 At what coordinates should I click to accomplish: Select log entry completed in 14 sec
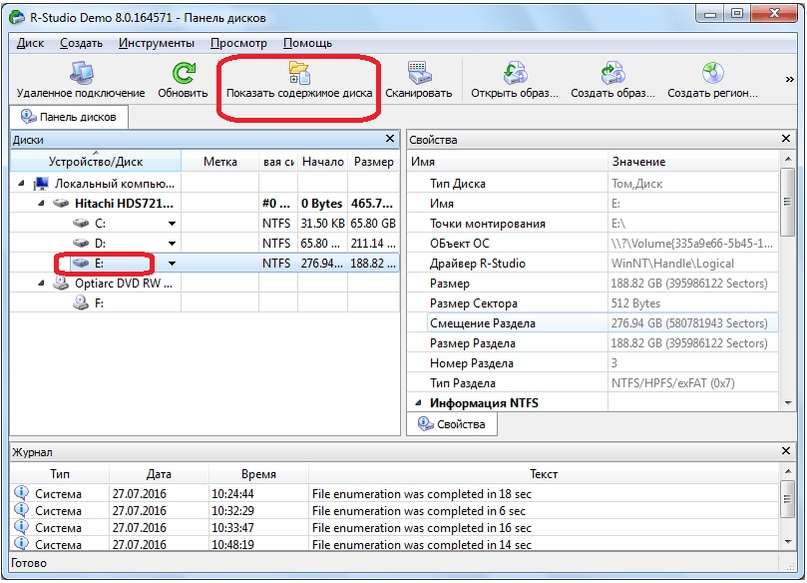click(x=395, y=544)
